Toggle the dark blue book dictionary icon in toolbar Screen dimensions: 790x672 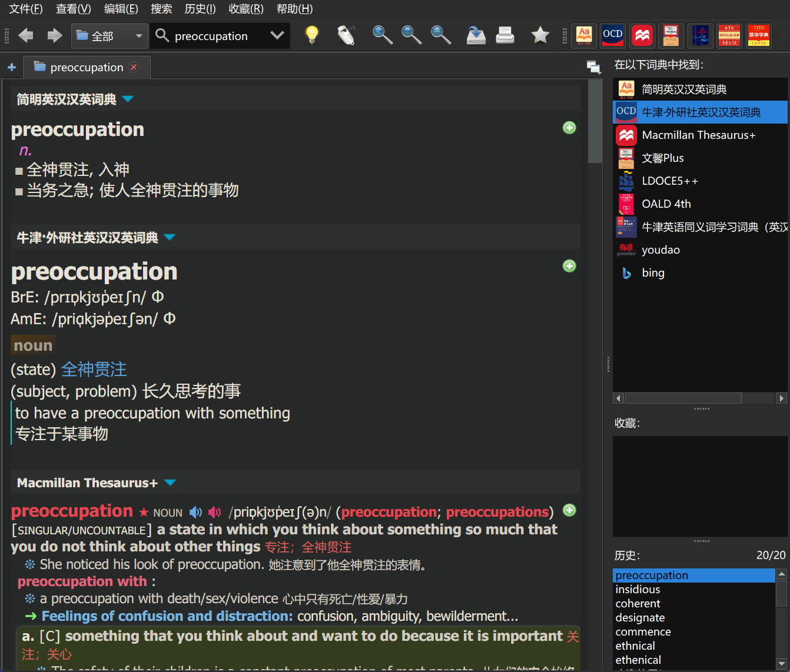point(700,36)
